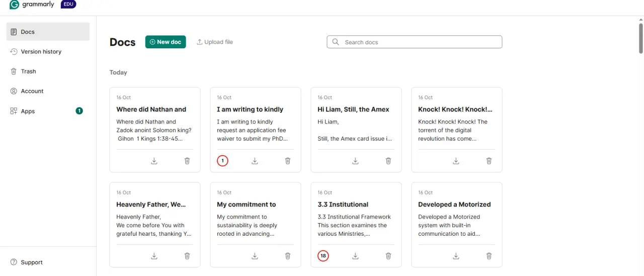Viewport: 644px width, 276px height.
Task: Click preview text 'We come before You with'
Action: [150, 225]
